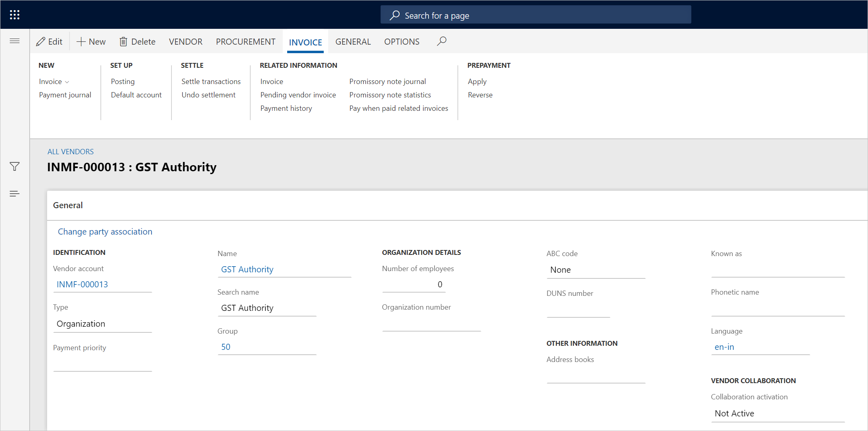Open Pay when paid related invoices

tap(398, 108)
